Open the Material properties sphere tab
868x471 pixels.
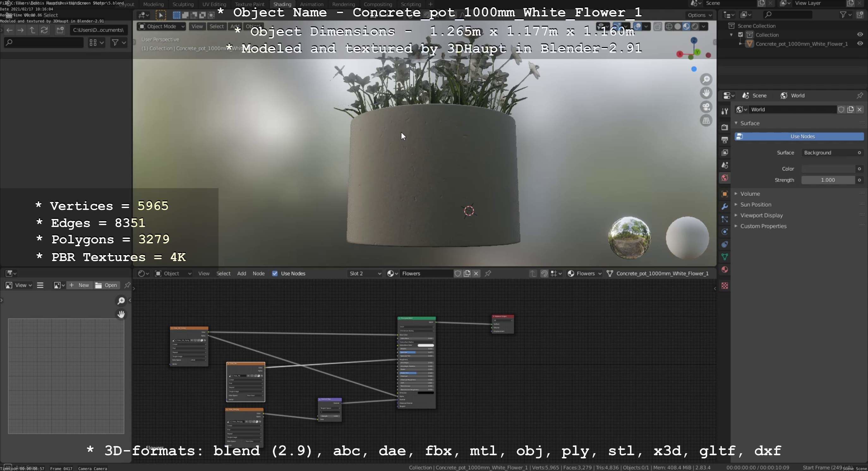725,270
